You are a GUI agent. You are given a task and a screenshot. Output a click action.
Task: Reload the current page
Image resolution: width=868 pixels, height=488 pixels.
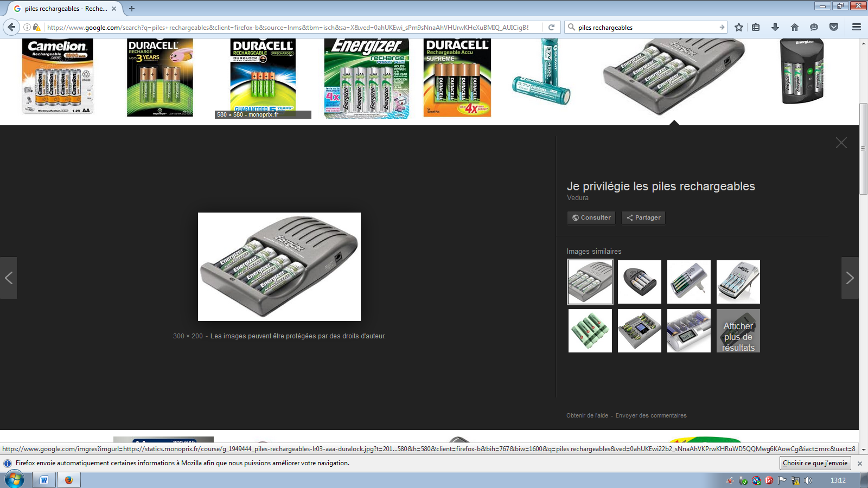pyautogui.click(x=551, y=27)
